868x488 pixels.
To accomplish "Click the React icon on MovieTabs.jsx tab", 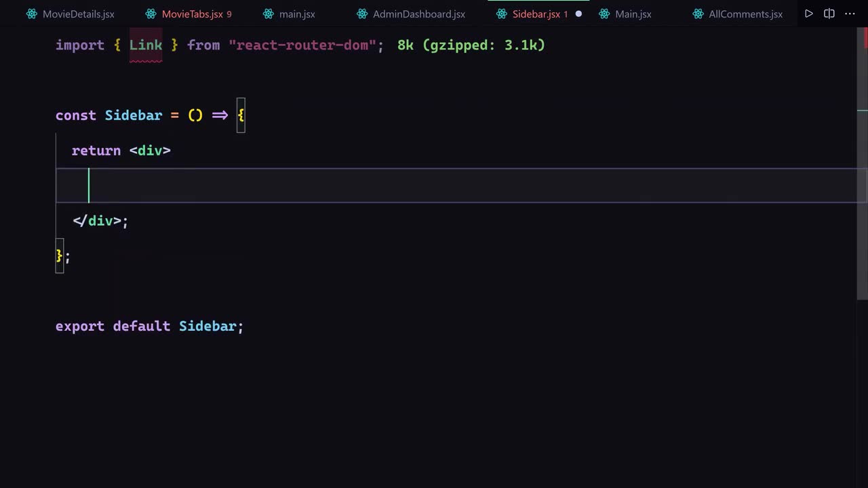I will [151, 14].
